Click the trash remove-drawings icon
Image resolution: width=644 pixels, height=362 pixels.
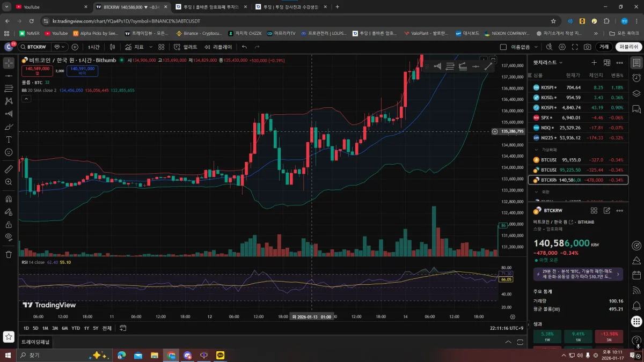point(9,254)
